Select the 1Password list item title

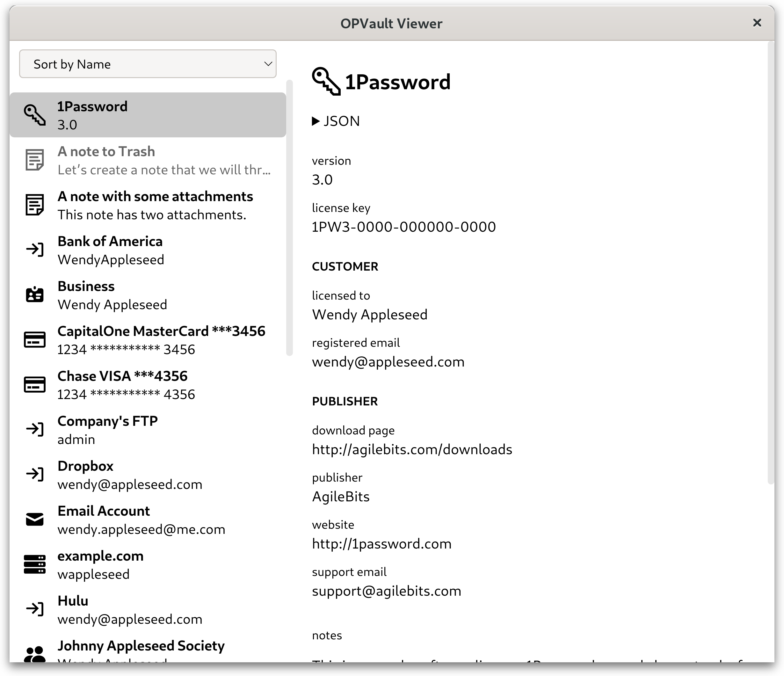[x=92, y=106]
